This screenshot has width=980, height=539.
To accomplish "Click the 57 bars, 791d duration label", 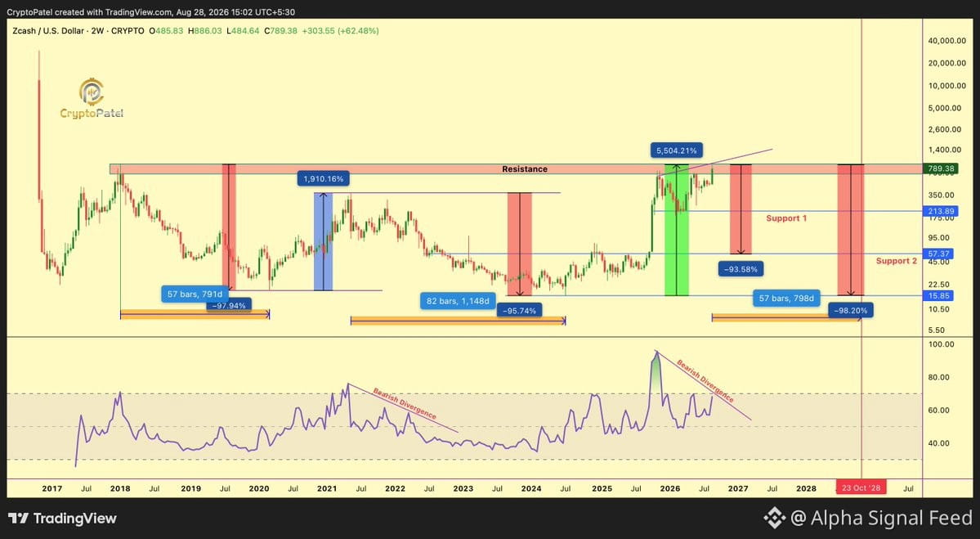I will 195,294.
